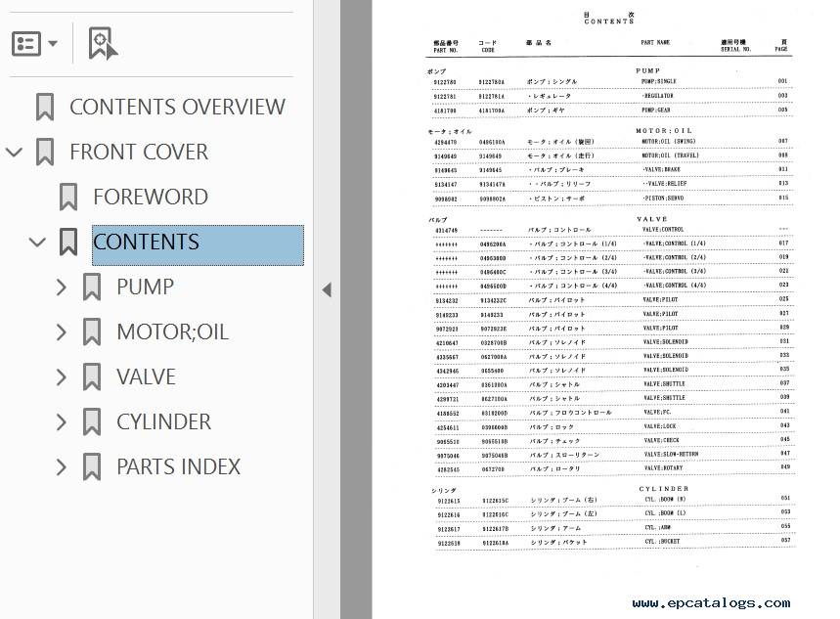Image resolution: width=840 pixels, height=619 pixels.
Task: Click bookmark icon beside PARTS INDEX
Action: click(92, 466)
